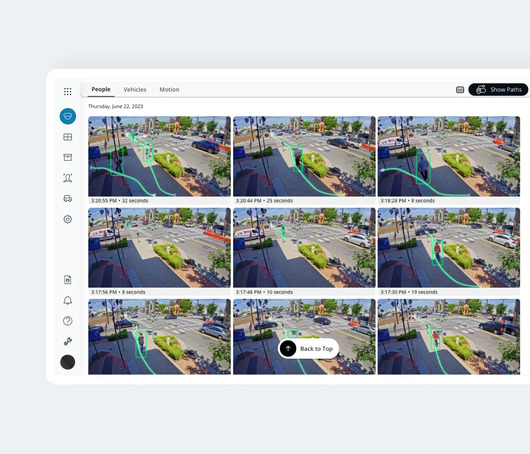Open the 3:17:30 PM 19 seconds clip

pyautogui.click(x=449, y=251)
